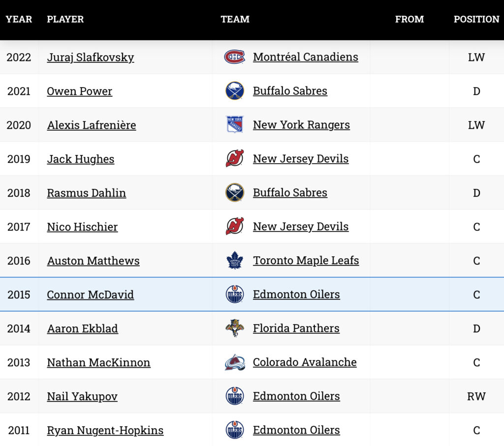Viewport: 504px width, 446px height.
Task: Click Edmonton Oilers logo in 2012 row
Action: pyautogui.click(x=234, y=396)
